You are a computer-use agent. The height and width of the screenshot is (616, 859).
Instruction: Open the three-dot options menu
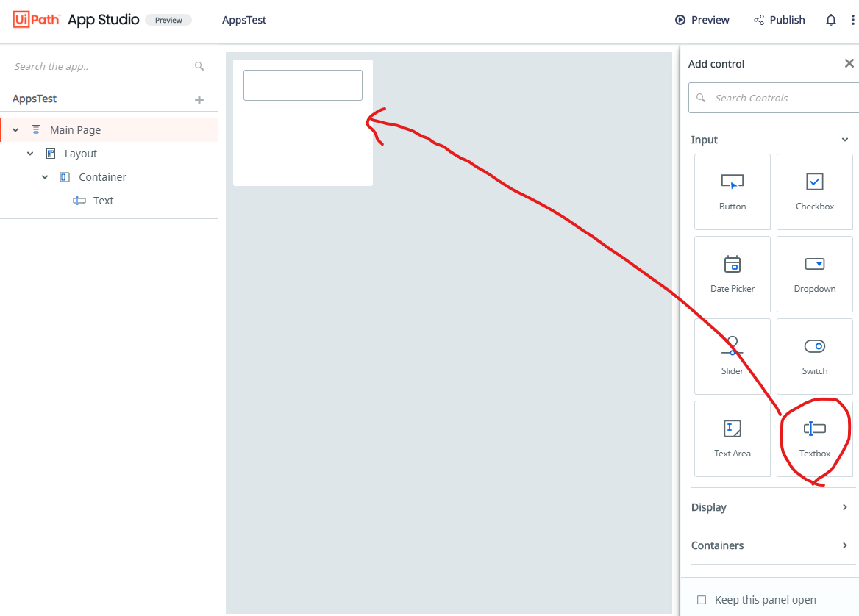852,21
